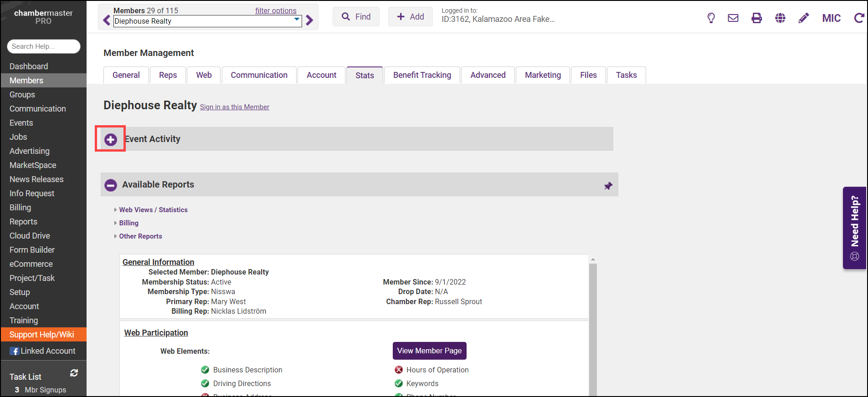Click the Search Help input field
The height and width of the screenshot is (397, 868).
pyautogui.click(x=43, y=46)
